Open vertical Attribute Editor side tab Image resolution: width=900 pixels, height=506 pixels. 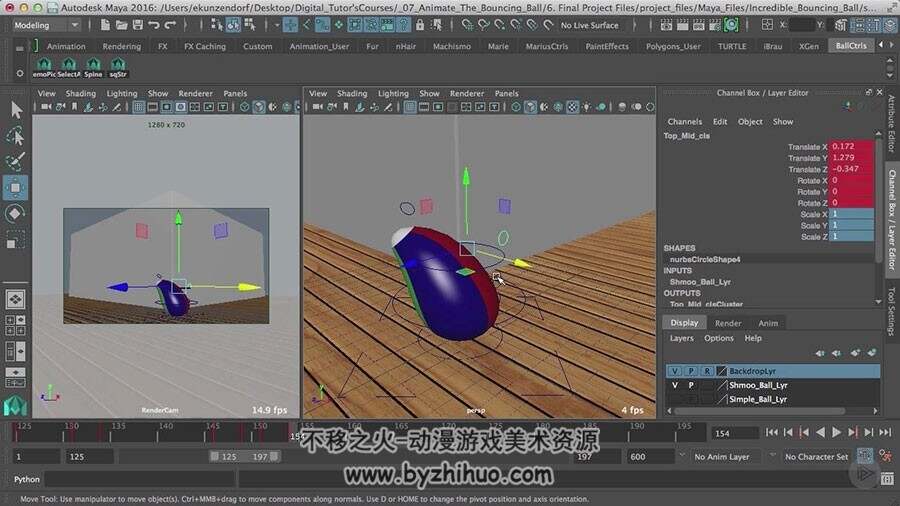tap(891, 124)
